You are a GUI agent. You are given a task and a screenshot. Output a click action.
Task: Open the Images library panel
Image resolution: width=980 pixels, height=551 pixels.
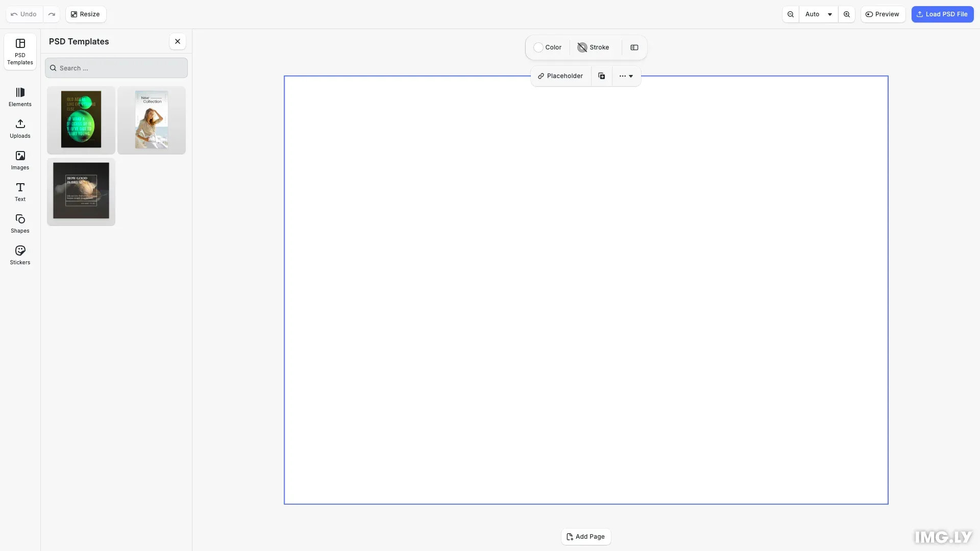[x=20, y=160]
